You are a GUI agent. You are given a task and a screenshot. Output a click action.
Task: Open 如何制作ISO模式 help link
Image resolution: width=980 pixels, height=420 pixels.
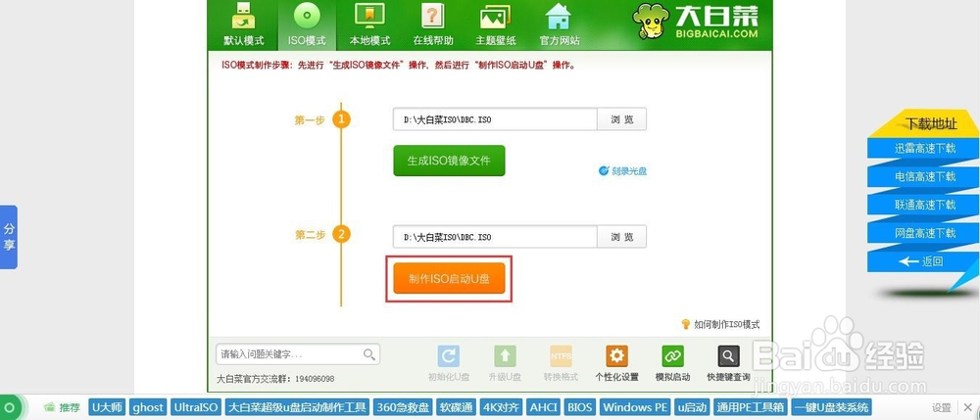point(720,324)
